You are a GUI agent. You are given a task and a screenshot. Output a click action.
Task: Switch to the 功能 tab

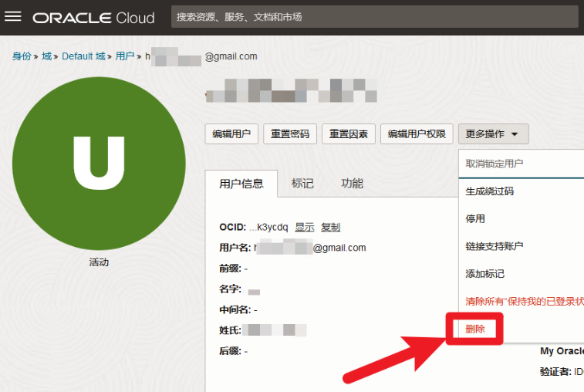(x=352, y=184)
